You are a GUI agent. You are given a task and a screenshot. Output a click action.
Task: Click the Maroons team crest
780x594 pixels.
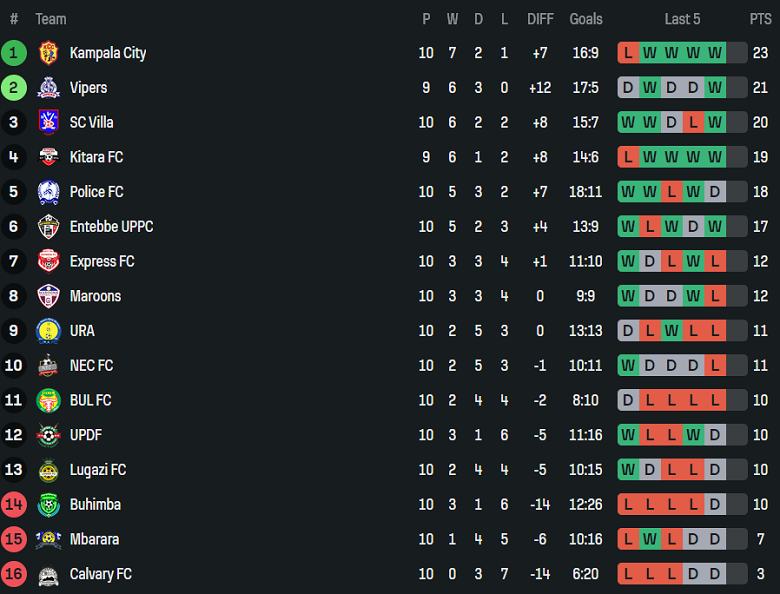click(47, 296)
